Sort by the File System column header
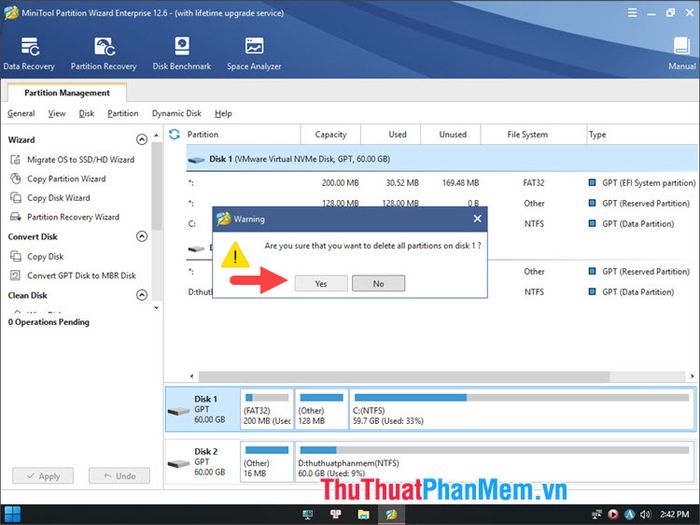Image resolution: width=700 pixels, height=525 pixels. [x=533, y=134]
